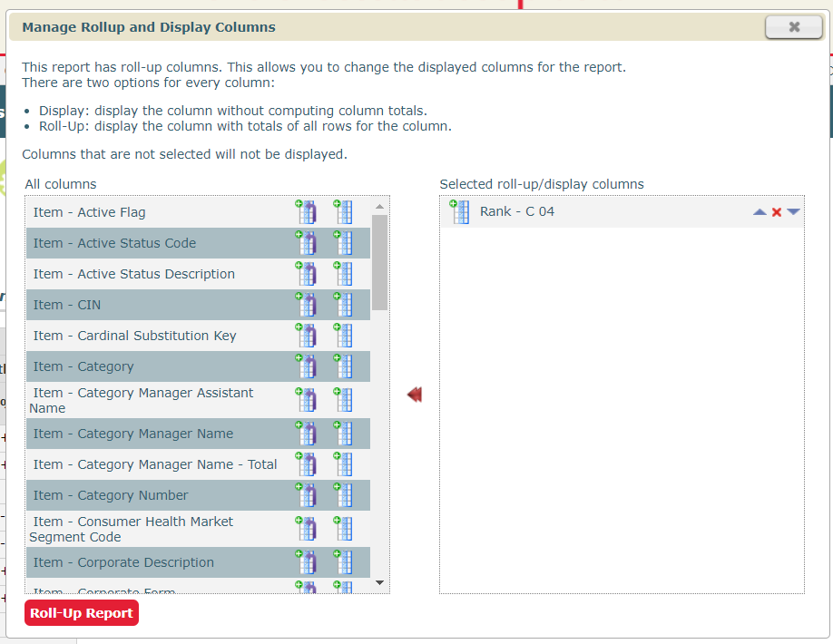Move Rank - C 04 up in order

point(759,212)
